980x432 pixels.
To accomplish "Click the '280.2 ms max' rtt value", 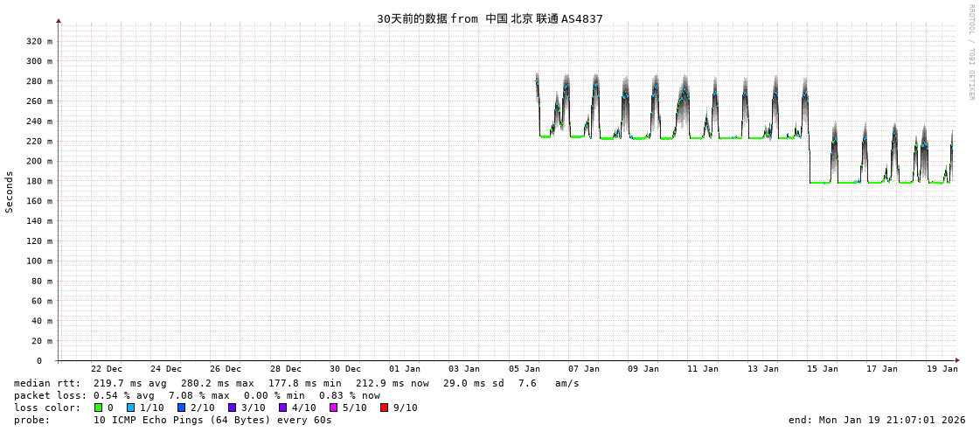I will (x=218, y=383).
